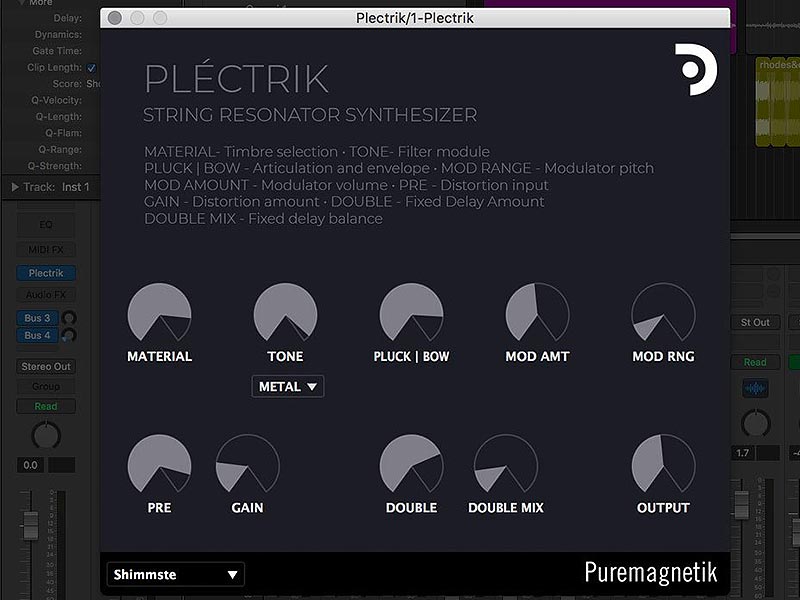Adjust the Bus 3 send level knob

pos(69,318)
